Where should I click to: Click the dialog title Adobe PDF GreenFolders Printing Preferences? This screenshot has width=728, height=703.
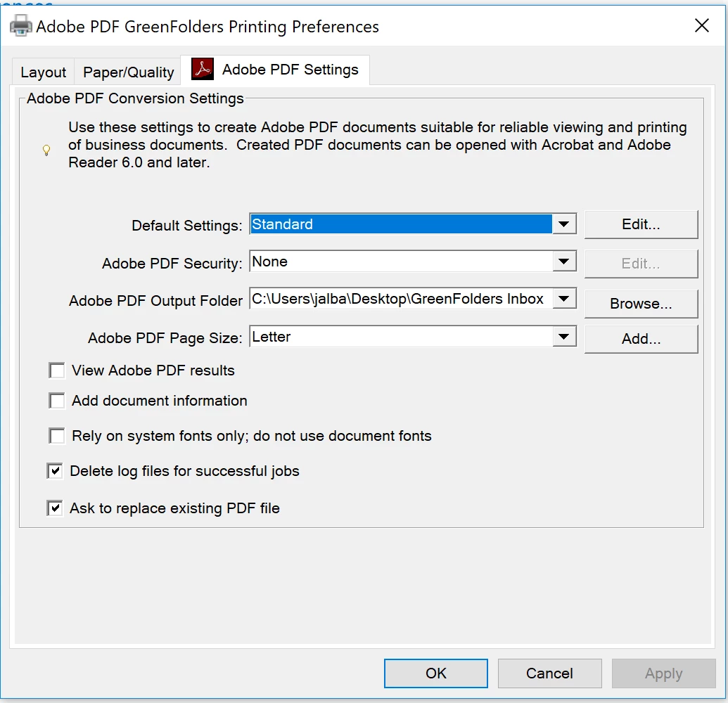tap(207, 27)
